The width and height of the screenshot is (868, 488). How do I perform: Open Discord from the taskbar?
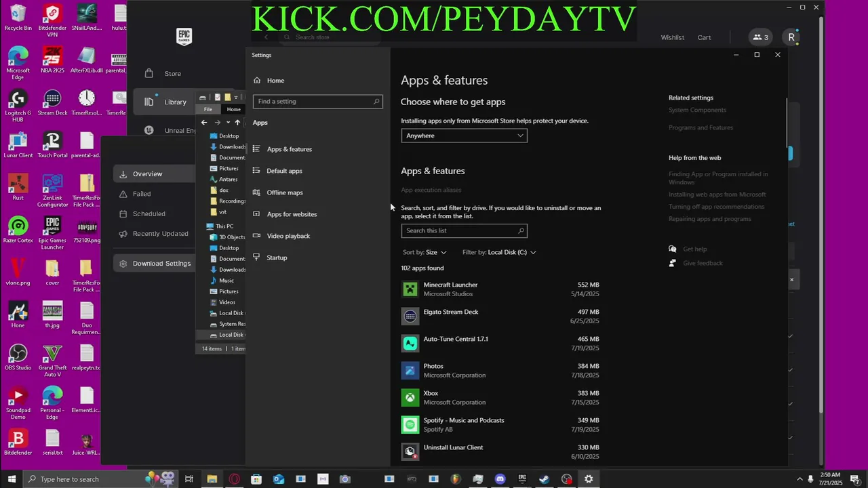pos(500,479)
